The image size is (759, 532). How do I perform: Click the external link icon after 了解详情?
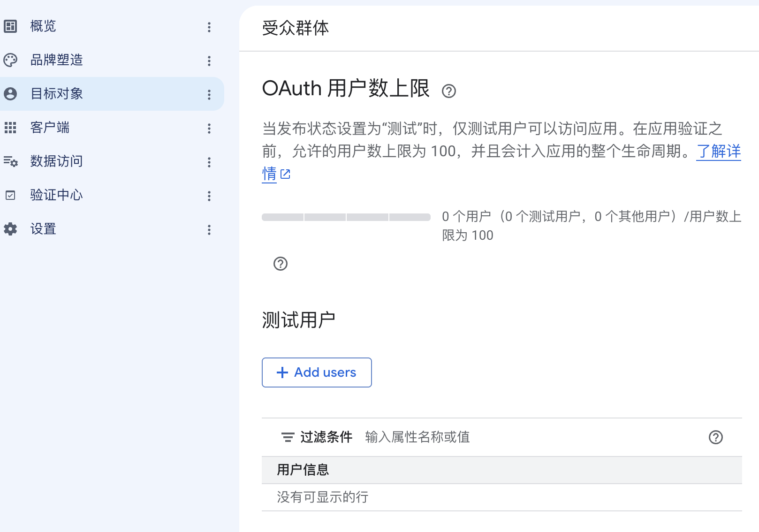(285, 174)
